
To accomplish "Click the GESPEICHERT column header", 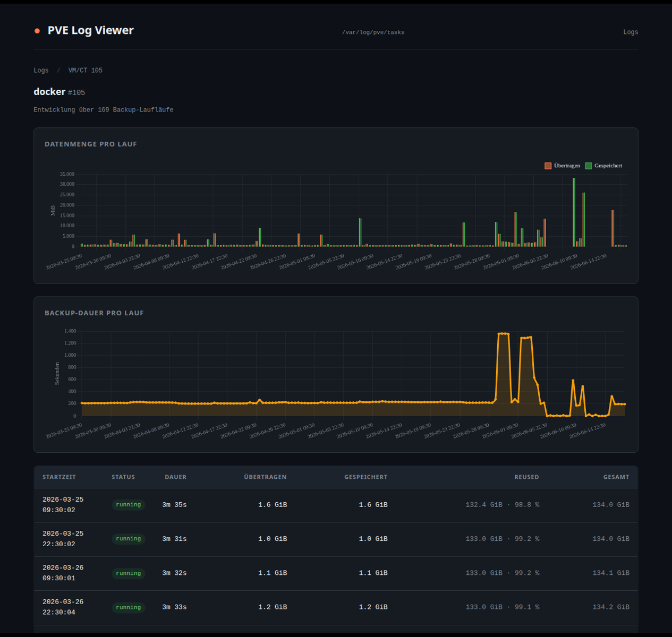I will point(365,477).
